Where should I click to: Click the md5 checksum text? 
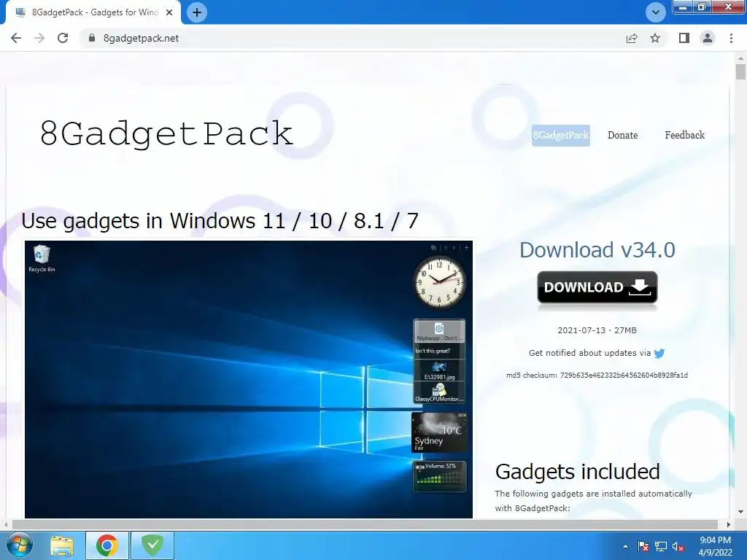click(x=597, y=376)
